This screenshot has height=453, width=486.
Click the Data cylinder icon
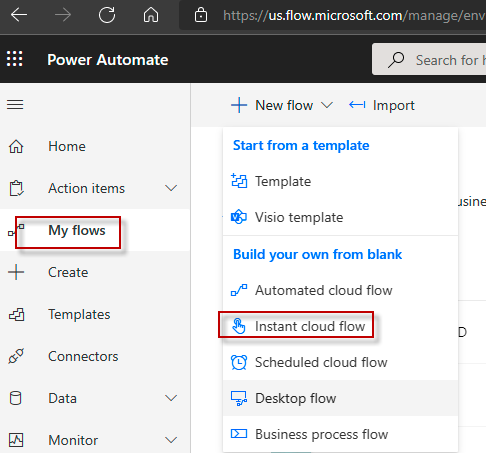pos(16,398)
